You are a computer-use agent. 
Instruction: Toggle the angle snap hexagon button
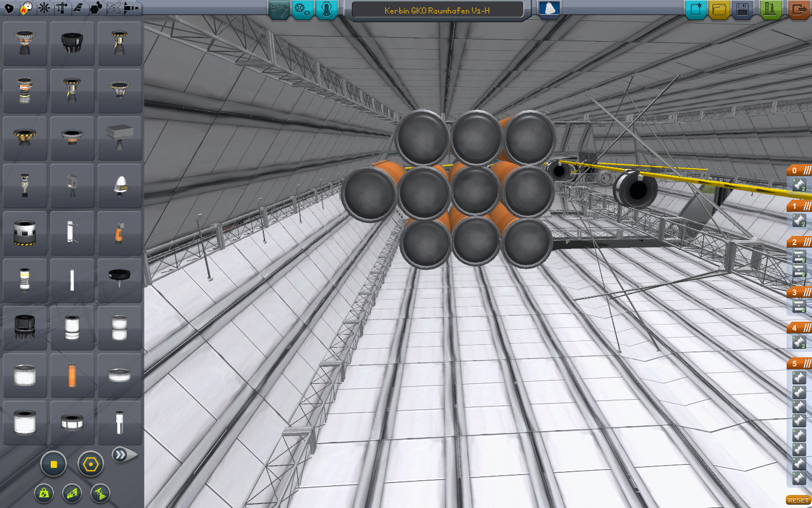pyautogui.click(x=90, y=465)
